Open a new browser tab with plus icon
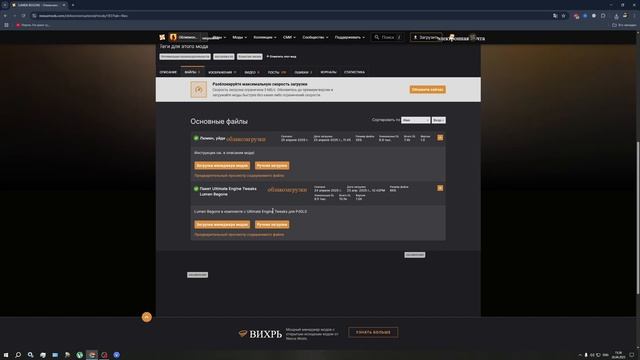This screenshot has height=360, width=640. click(x=73, y=5)
